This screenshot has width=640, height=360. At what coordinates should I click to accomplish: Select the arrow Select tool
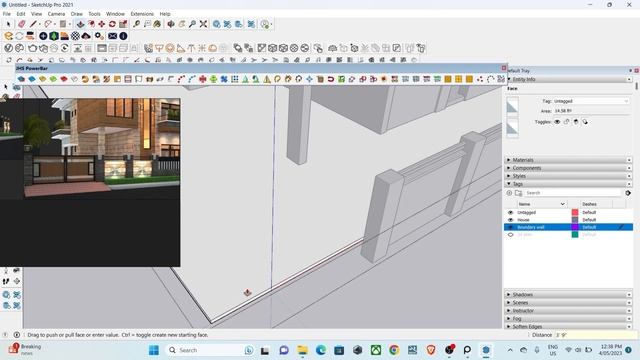coord(8,24)
